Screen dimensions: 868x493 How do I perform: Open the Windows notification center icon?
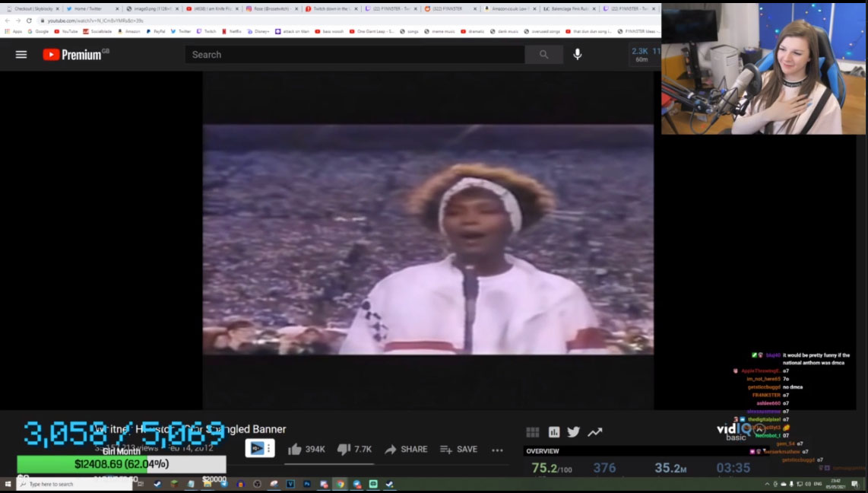pyautogui.click(x=855, y=484)
